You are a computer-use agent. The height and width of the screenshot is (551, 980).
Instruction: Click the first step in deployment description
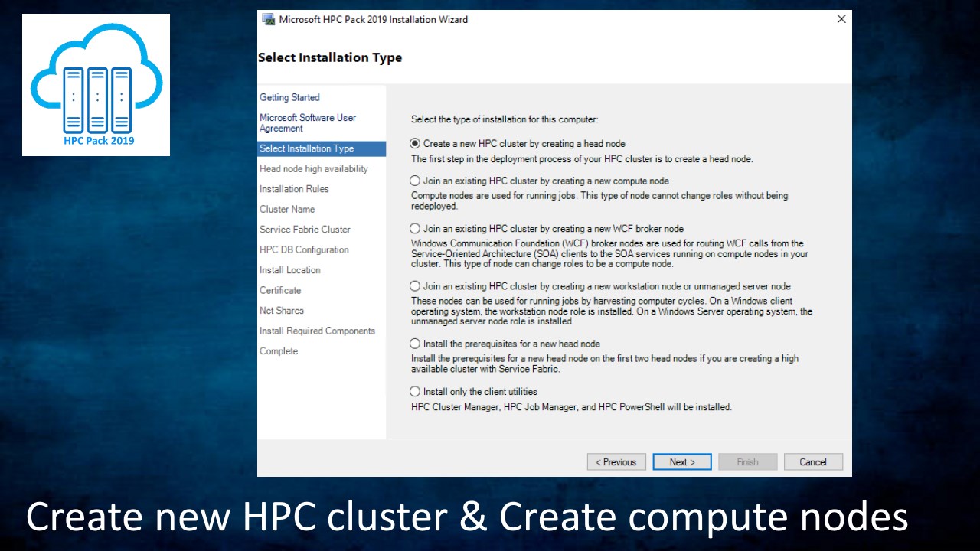(582, 159)
